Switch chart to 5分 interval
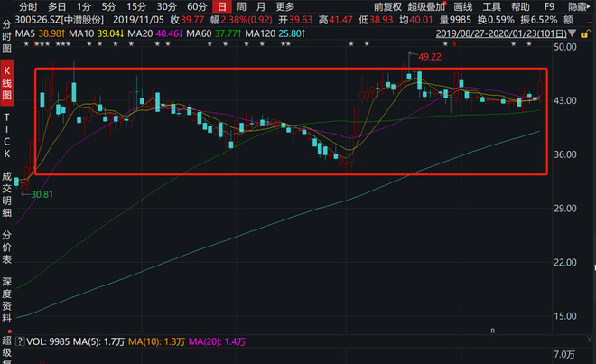 (x=108, y=6)
